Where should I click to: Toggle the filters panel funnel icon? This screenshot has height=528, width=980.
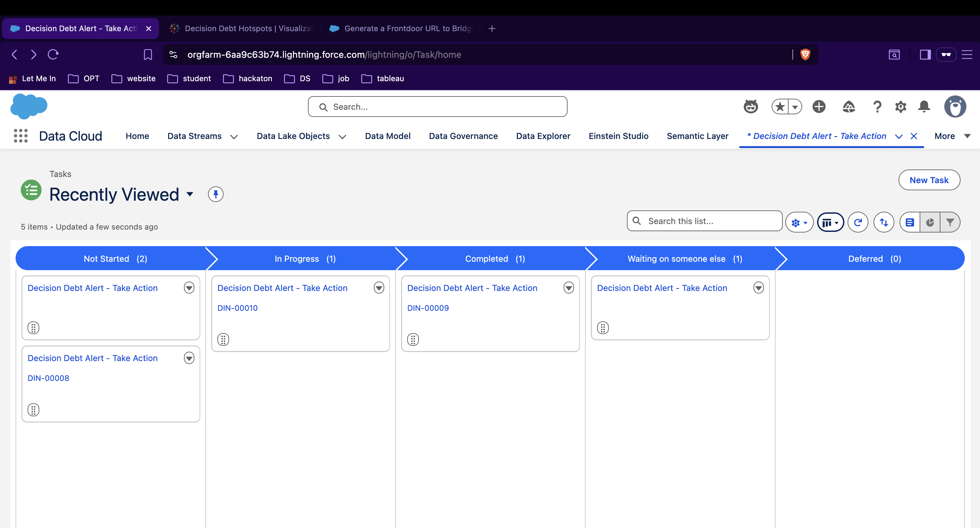950,222
